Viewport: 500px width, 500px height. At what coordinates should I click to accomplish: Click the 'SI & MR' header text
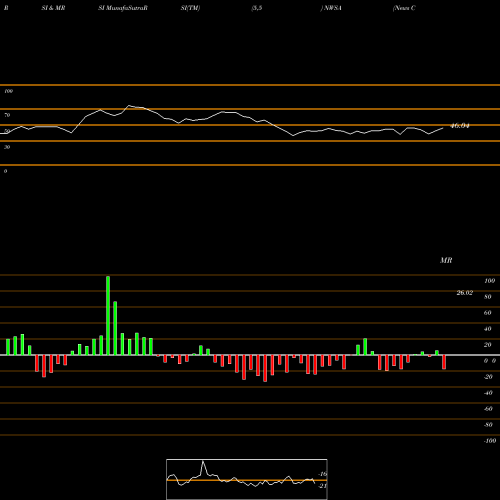[53, 8]
